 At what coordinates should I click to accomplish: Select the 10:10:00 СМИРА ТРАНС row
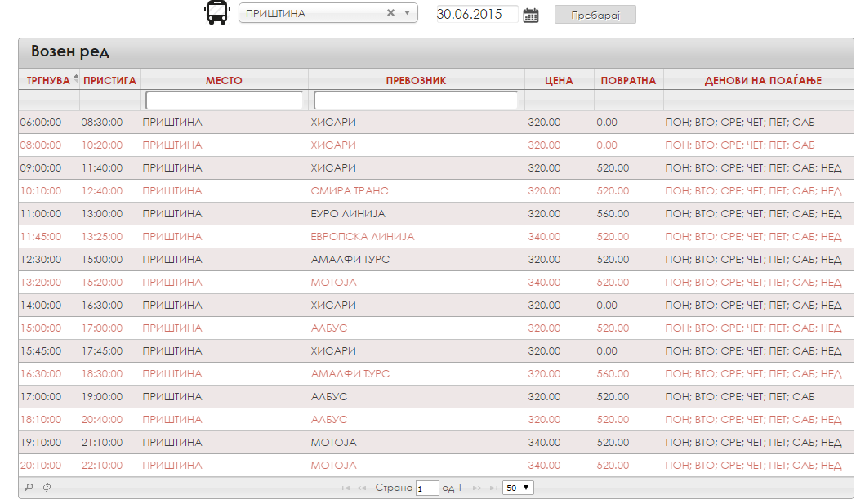[x=436, y=191]
